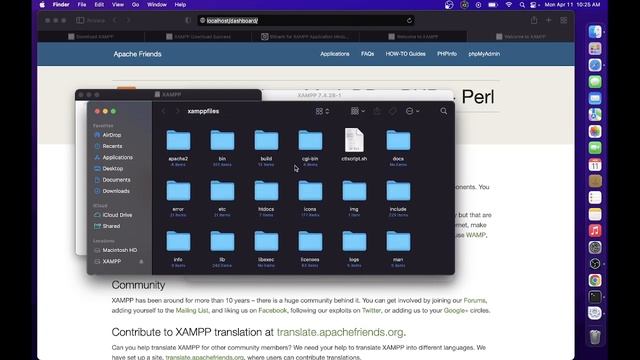Select the etc folder
Screen dimensions: 640x360
coord(222,191)
